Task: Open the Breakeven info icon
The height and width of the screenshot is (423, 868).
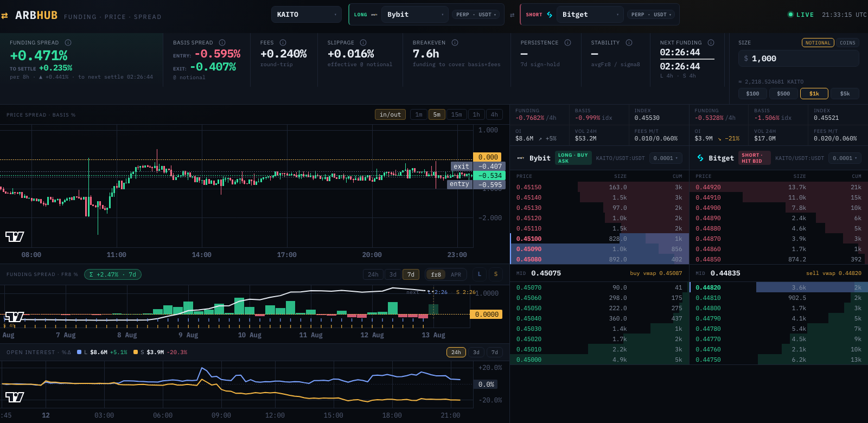Action: coord(455,42)
